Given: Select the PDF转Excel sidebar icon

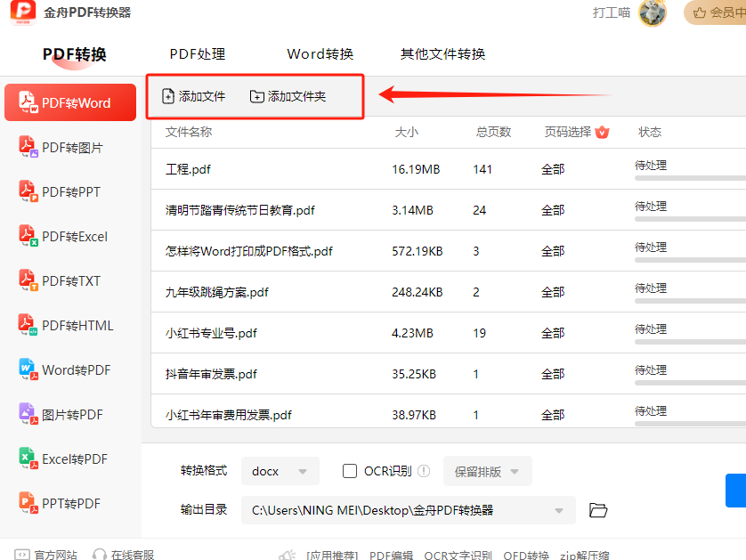Looking at the screenshot, I should click(28, 236).
